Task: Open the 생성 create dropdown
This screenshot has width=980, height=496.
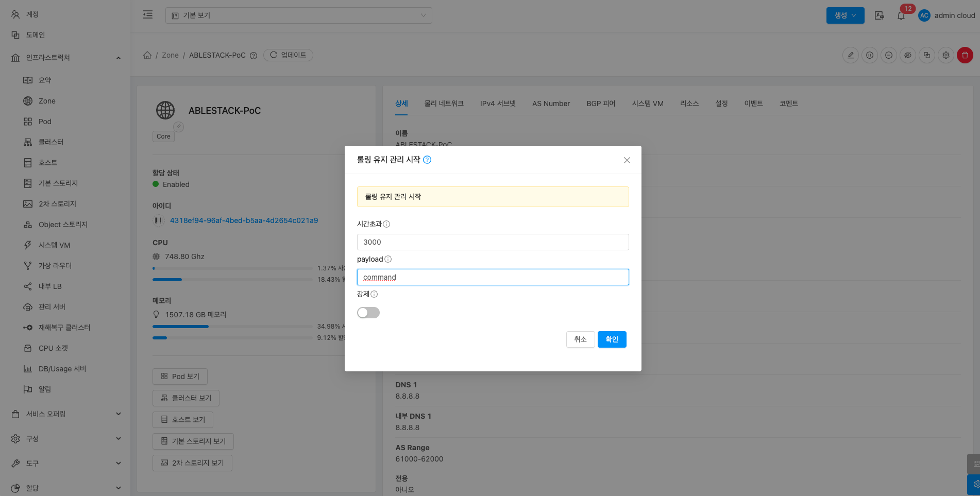Action: point(845,15)
